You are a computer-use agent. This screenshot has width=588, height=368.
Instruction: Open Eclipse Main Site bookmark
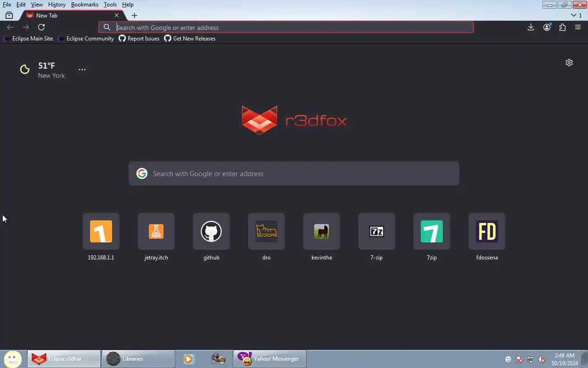point(28,39)
